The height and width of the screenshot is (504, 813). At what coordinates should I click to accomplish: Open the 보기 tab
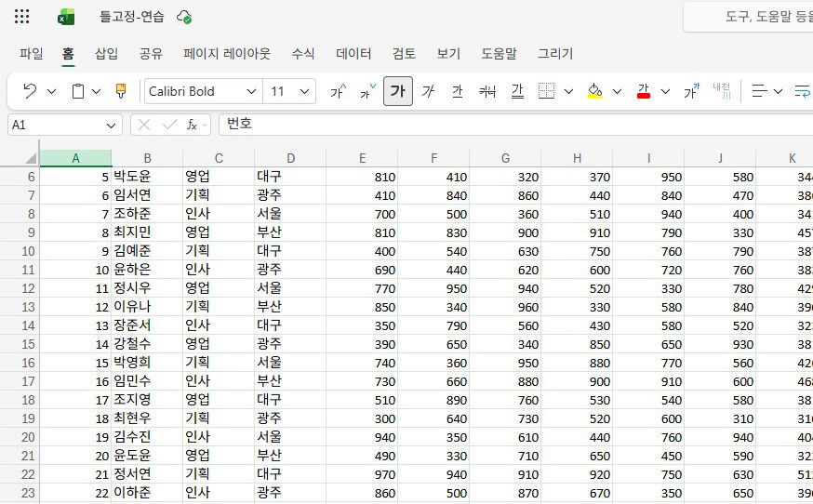click(x=448, y=53)
